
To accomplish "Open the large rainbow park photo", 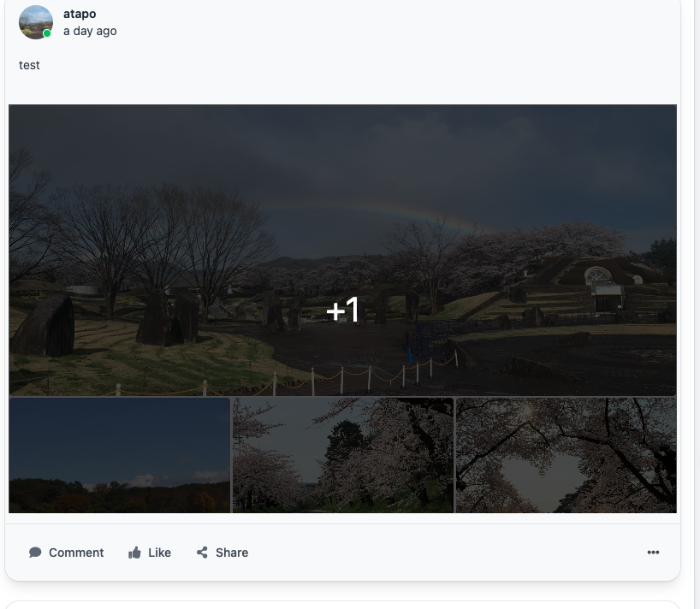I will pyautogui.click(x=343, y=250).
